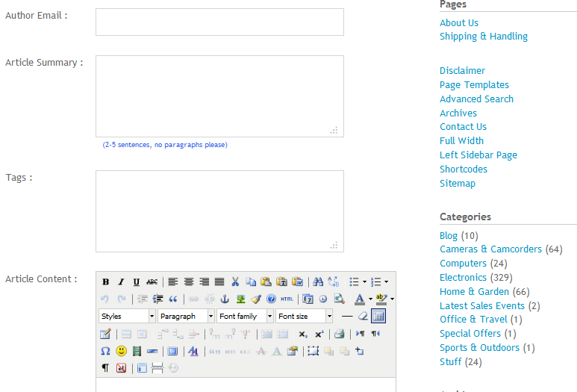Open editor help question mark icon
The width and height of the screenshot is (577, 392).
pyautogui.click(x=271, y=299)
